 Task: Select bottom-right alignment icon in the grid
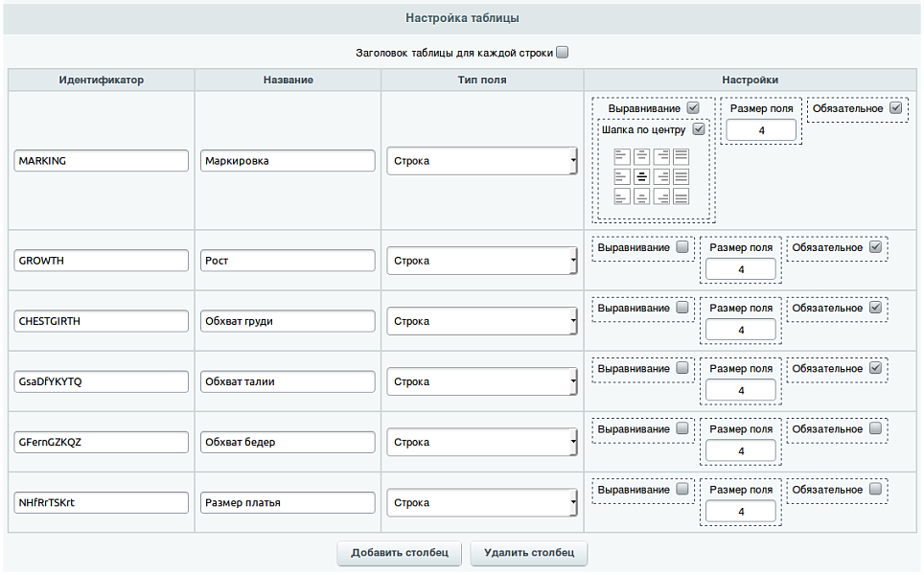[661, 196]
